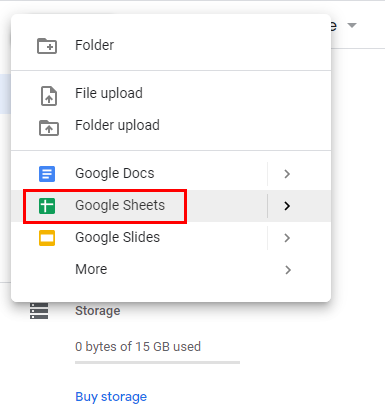This screenshot has height=413, width=385.
Task: Click the '0 bytes of 15 GB used' text
Action: click(x=138, y=347)
